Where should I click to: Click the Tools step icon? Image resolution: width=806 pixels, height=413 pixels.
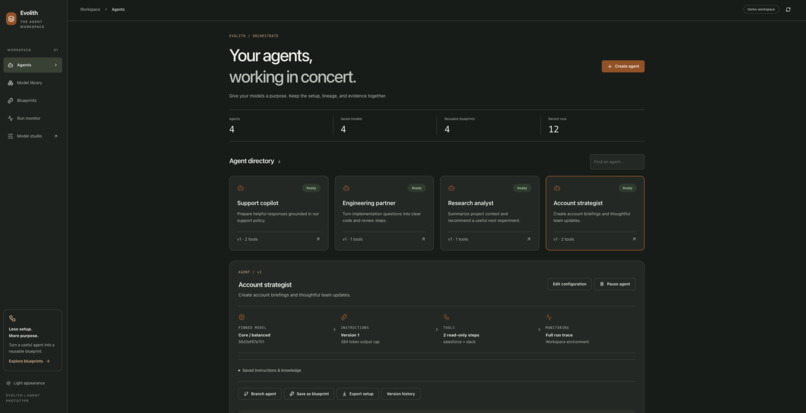446,317
